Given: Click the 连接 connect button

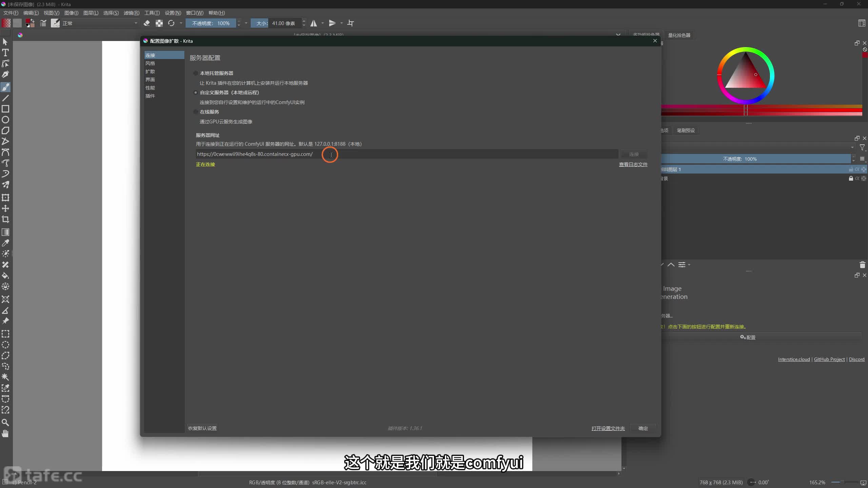Looking at the screenshot, I should point(634,154).
